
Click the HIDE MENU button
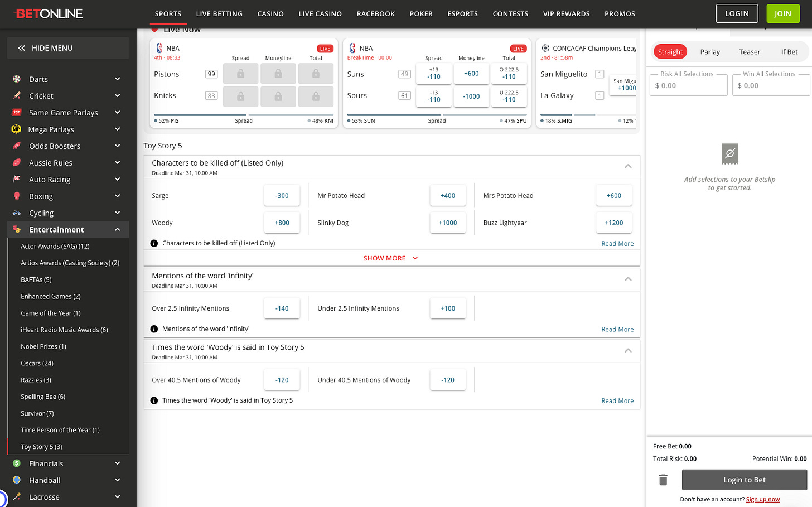tap(68, 48)
